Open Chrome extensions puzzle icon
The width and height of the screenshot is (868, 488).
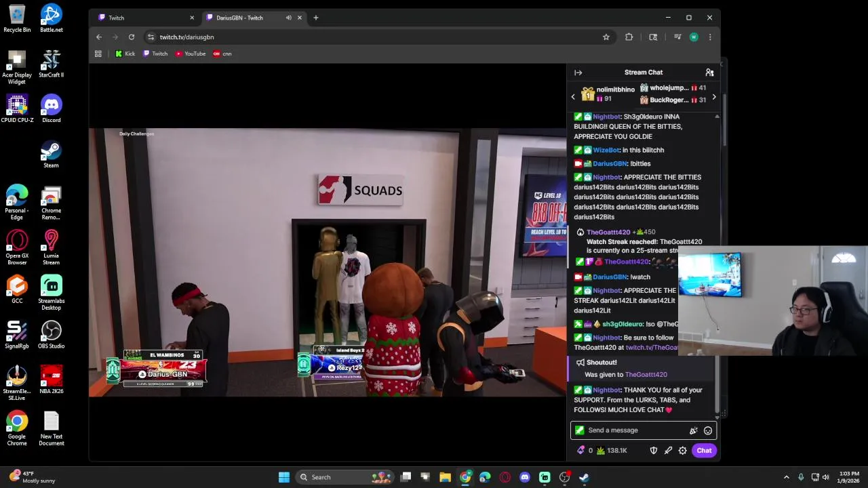click(629, 37)
